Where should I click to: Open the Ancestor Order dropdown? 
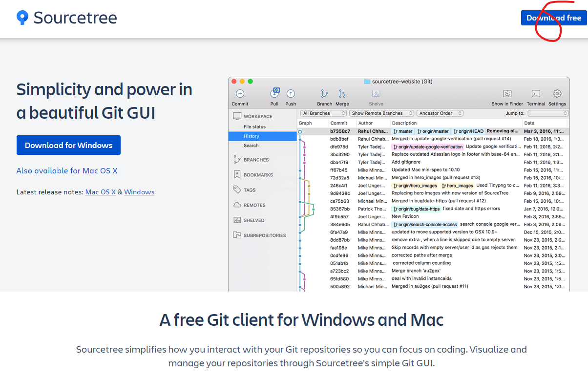click(x=440, y=113)
